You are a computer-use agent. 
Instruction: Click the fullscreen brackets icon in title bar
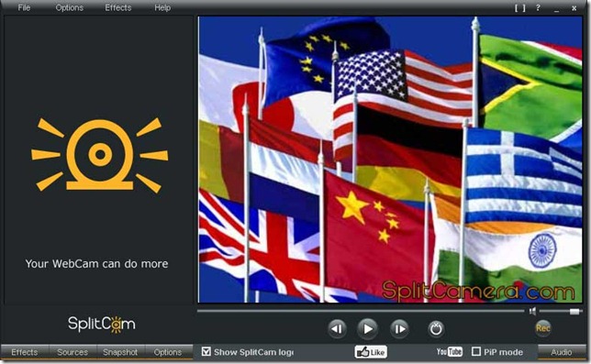click(520, 8)
